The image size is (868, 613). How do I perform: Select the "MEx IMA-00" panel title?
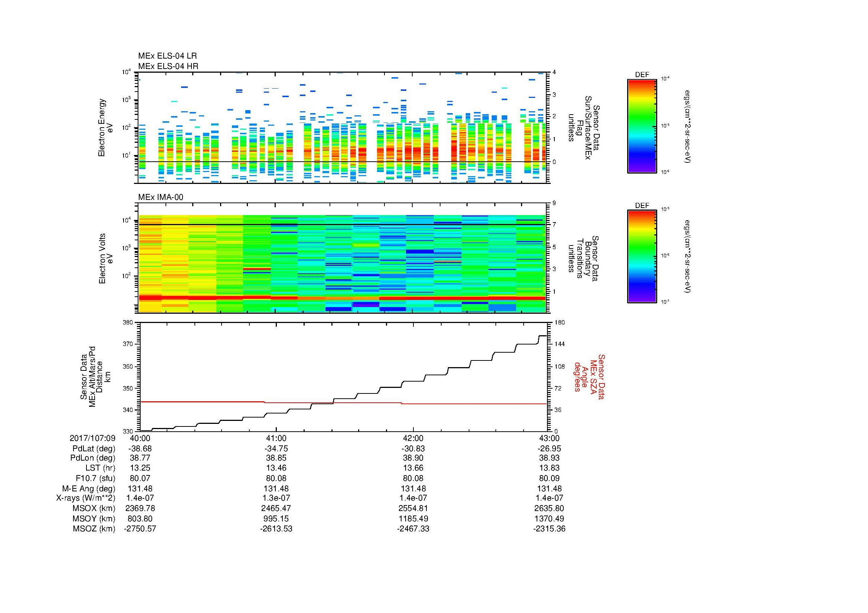click(x=161, y=197)
